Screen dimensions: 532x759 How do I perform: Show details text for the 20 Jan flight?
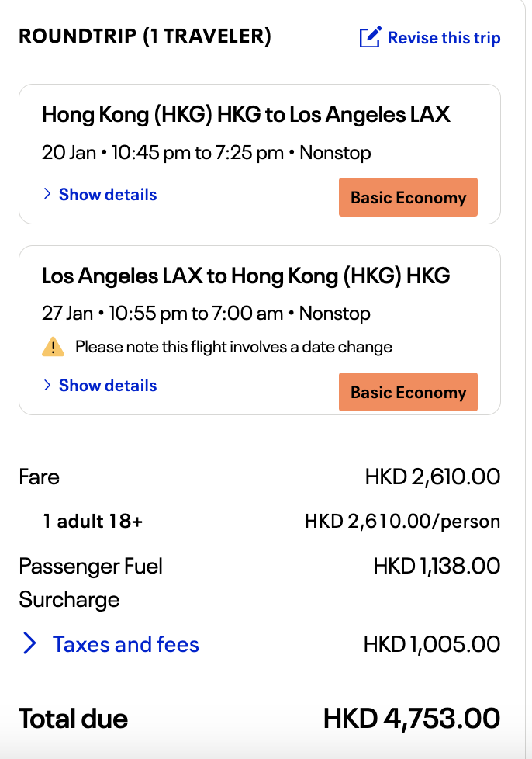tap(108, 195)
